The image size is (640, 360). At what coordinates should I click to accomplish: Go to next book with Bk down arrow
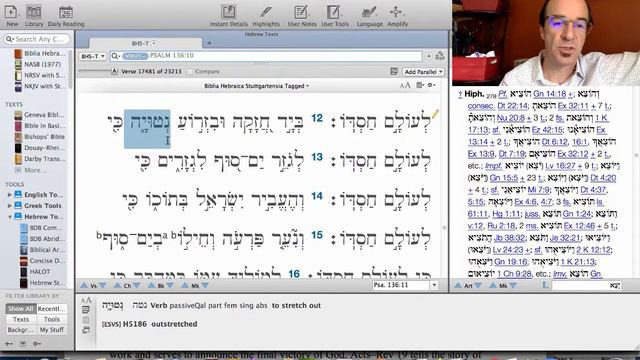[171, 285]
